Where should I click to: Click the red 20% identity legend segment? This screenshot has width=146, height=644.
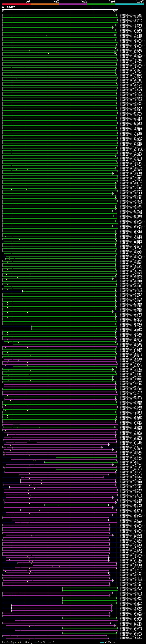16,4
